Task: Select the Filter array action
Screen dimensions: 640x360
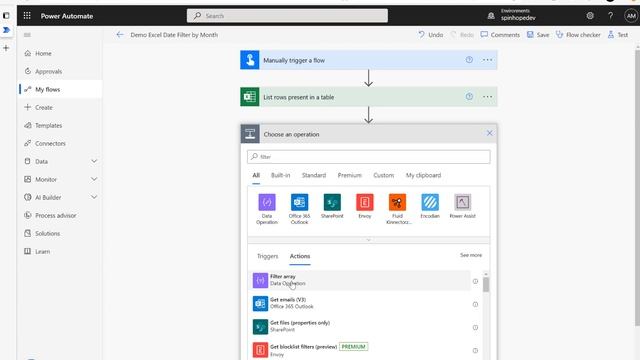Action: (x=361, y=280)
